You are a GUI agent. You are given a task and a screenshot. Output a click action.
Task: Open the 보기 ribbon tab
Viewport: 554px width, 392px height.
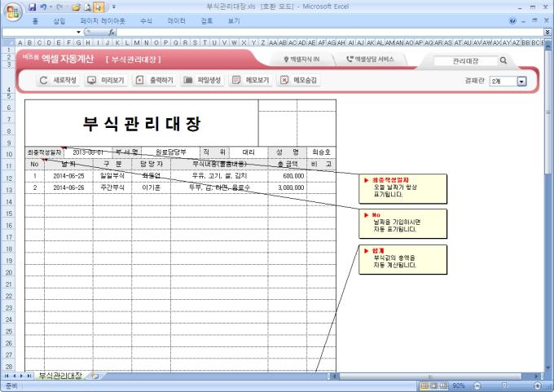234,21
